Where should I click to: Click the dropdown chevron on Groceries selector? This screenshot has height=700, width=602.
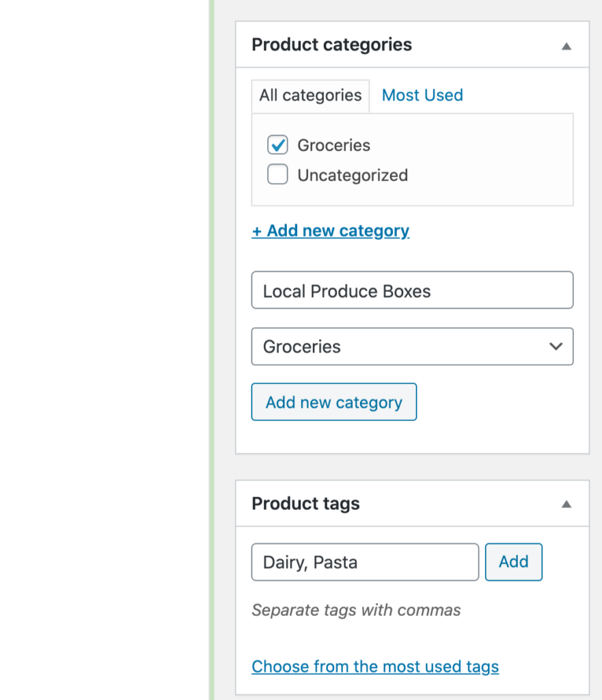pyautogui.click(x=555, y=347)
